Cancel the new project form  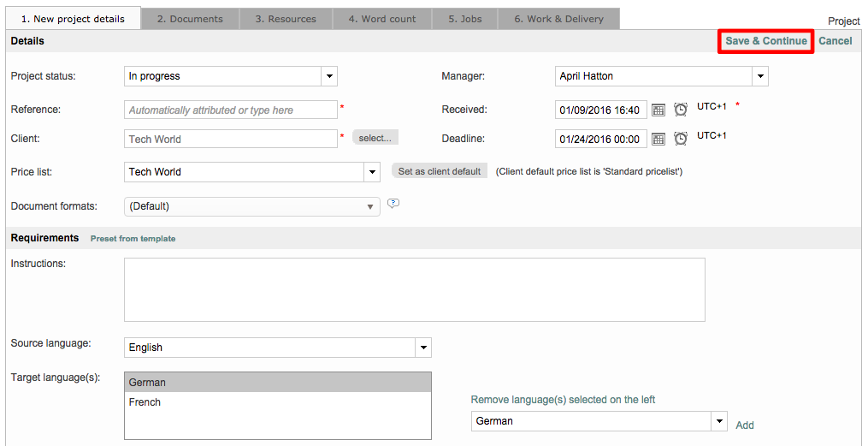(x=835, y=41)
